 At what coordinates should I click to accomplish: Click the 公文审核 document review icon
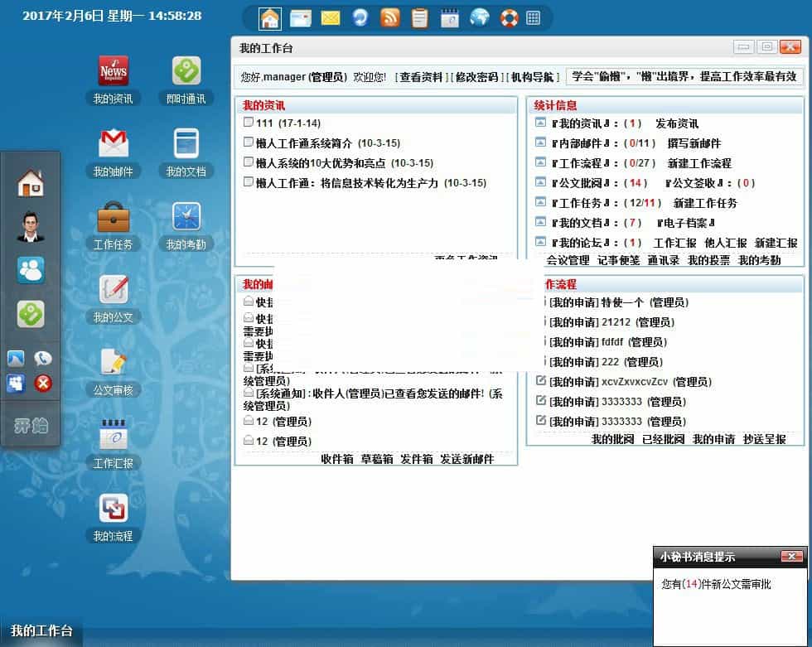coord(113,364)
